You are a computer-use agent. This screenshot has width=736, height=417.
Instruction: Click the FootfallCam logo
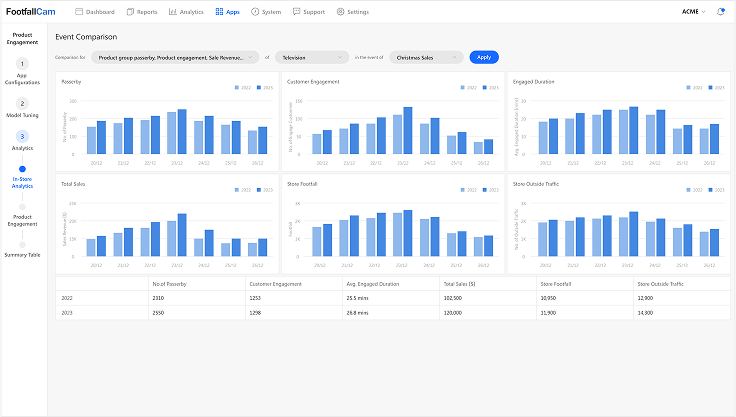[31, 12]
